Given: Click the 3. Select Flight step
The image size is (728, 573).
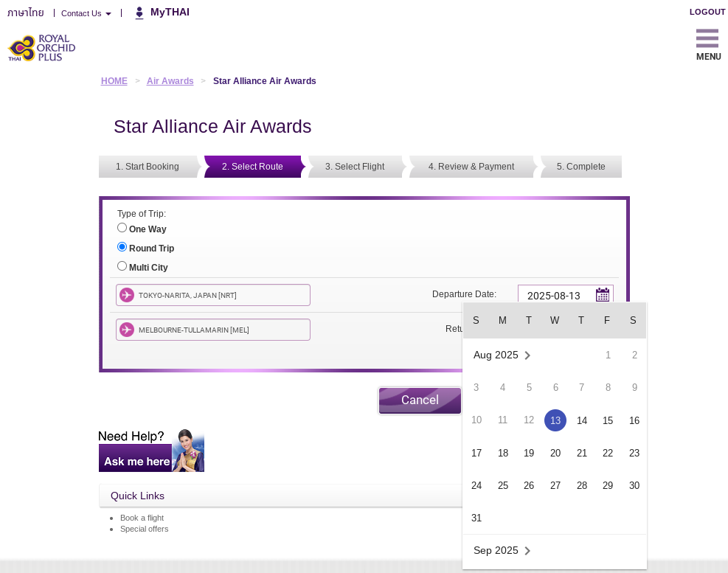Looking at the screenshot, I should [355, 167].
